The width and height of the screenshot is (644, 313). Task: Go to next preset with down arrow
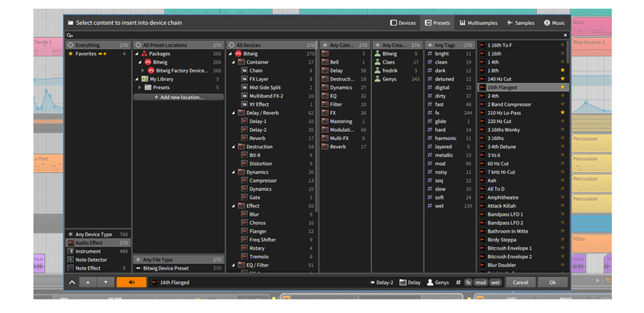[105, 282]
